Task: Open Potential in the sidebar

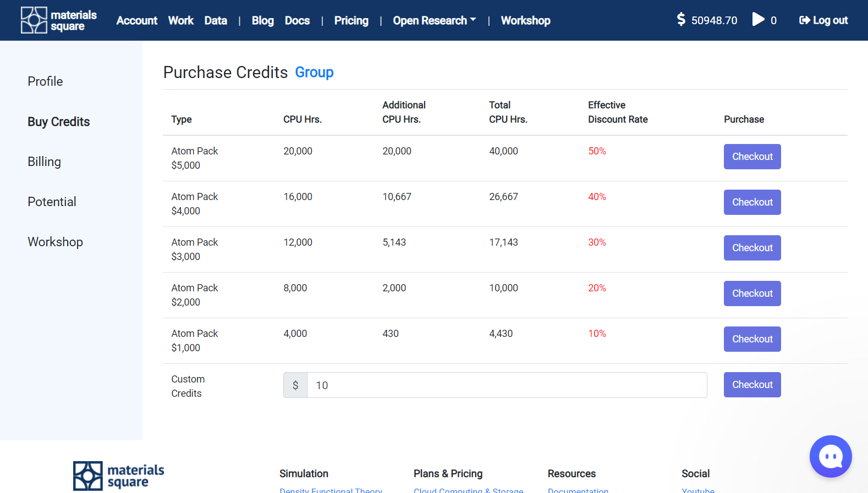Action: pos(52,202)
